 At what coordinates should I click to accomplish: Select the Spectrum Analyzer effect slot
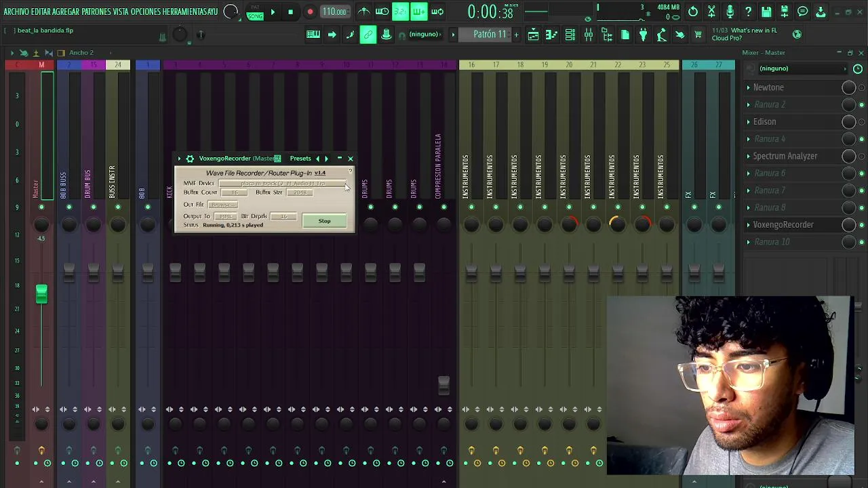pyautogui.click(x=792, y=156)
